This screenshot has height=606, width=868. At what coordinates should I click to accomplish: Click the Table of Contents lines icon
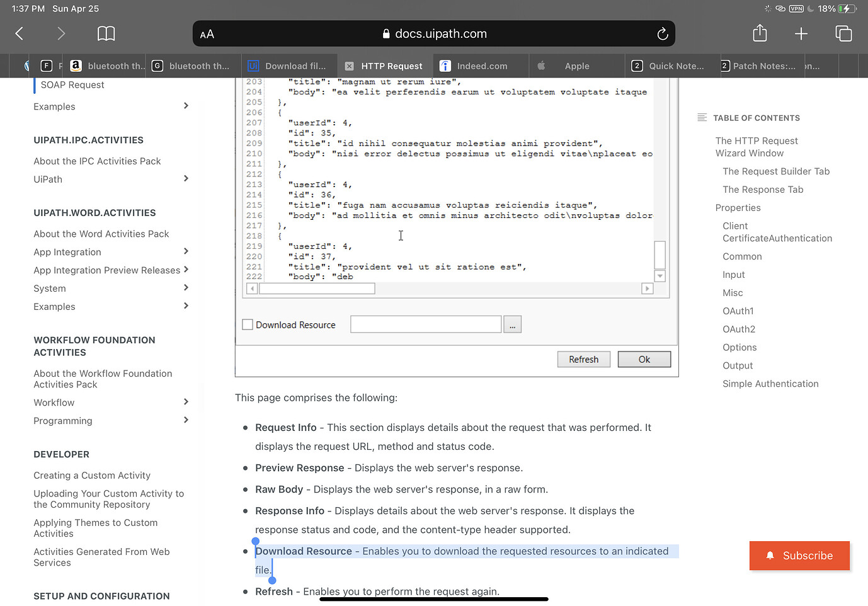pos(702,118)
